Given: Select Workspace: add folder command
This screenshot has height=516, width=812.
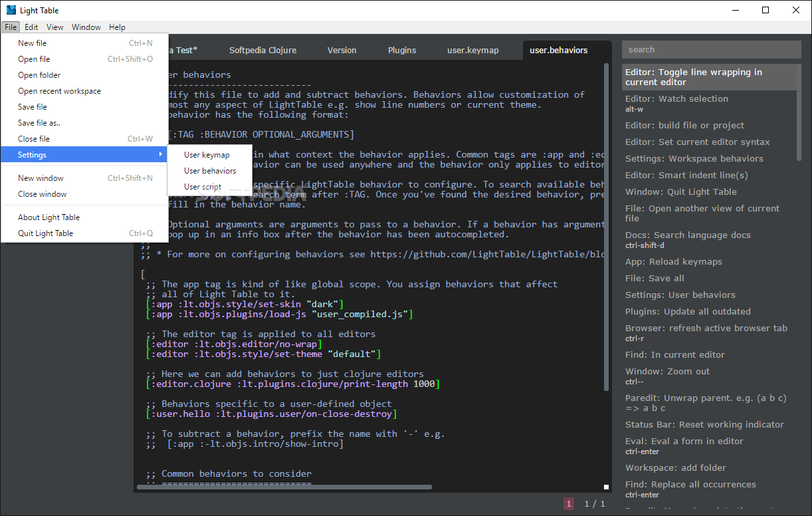Looking at the screenshot, I should [x=710, y=467].
